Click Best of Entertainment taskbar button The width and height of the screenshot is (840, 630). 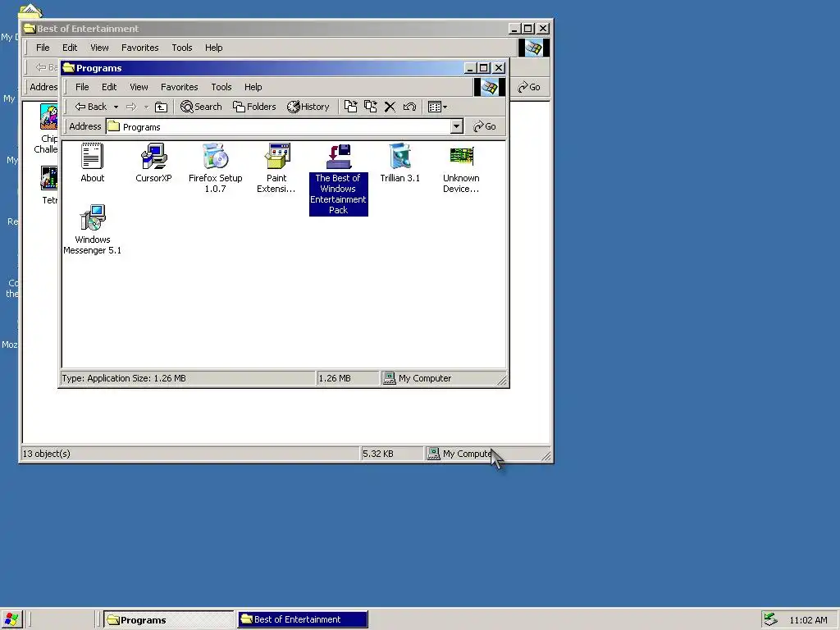pyautogui.click(x=303, y=620)
